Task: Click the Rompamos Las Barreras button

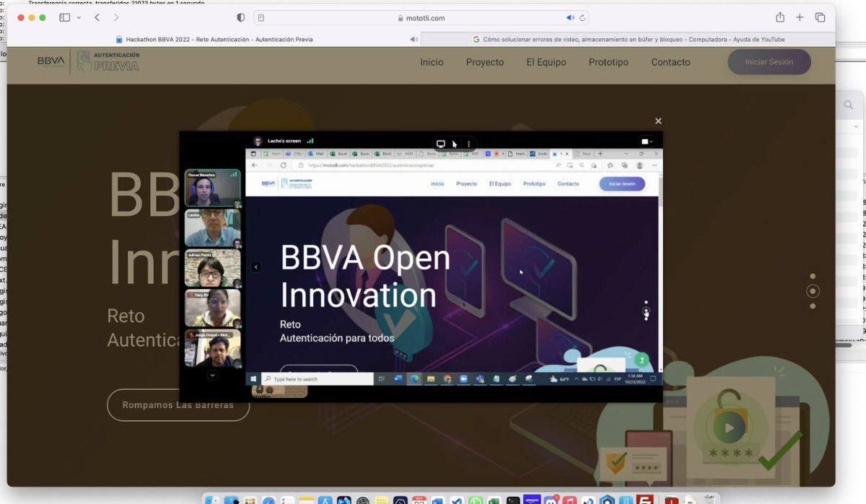Action: click(178, 405)
